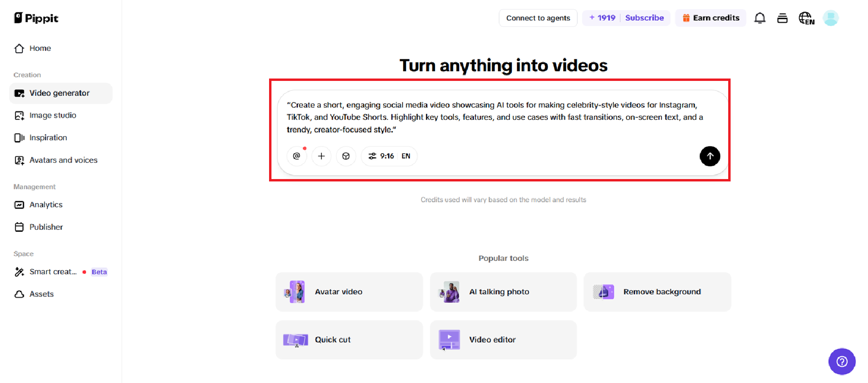Screen dimensions: 868x383
Task: Click the Video generator icon
Action: (x=19, y=93)
